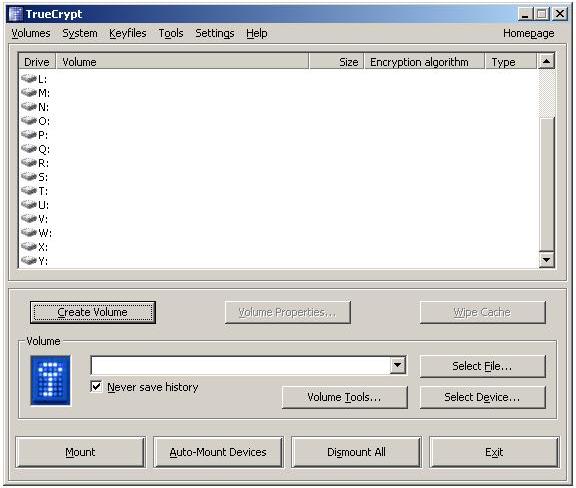Click the Mount button
This screenshot has width=576, height=488.
80,452
